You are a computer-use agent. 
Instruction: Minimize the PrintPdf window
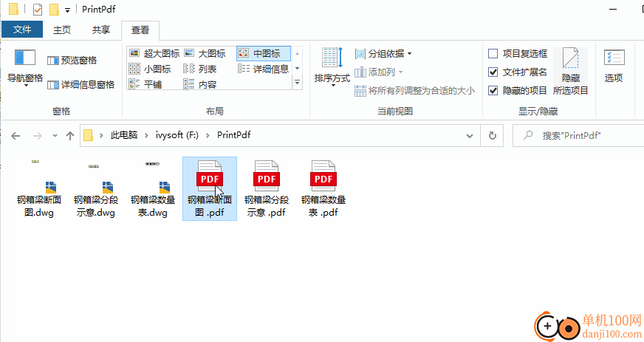pos(613,9)
